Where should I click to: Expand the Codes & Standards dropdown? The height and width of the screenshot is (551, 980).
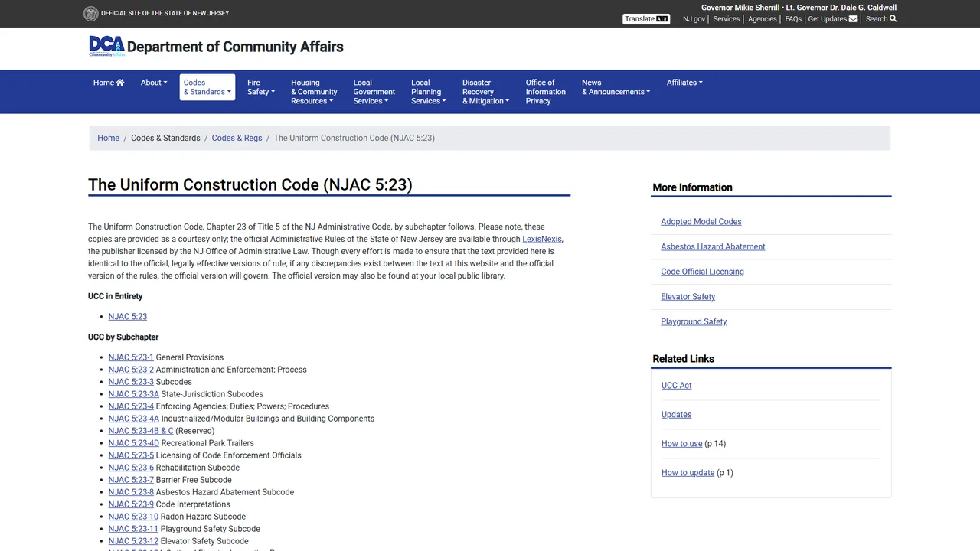[x=207, y=87]
